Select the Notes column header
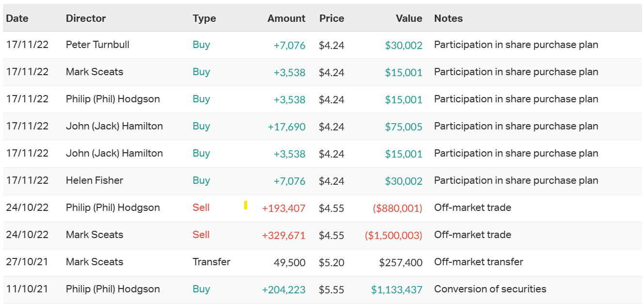Image resolution: width=644 pixels, height=304 pixels. [448, 18]
